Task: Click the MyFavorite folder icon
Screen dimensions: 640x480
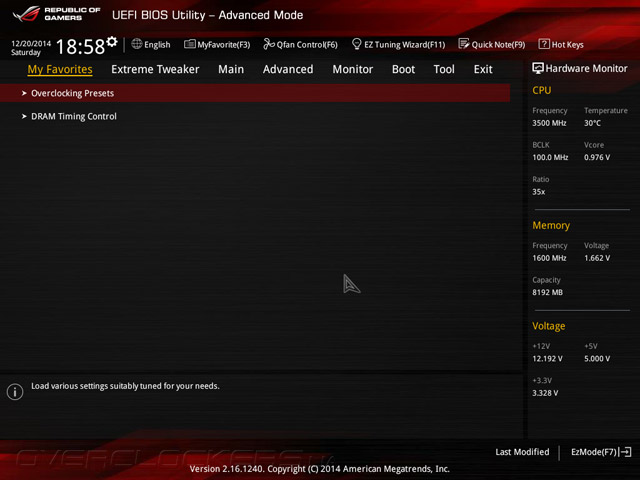Action: [189, 44]
